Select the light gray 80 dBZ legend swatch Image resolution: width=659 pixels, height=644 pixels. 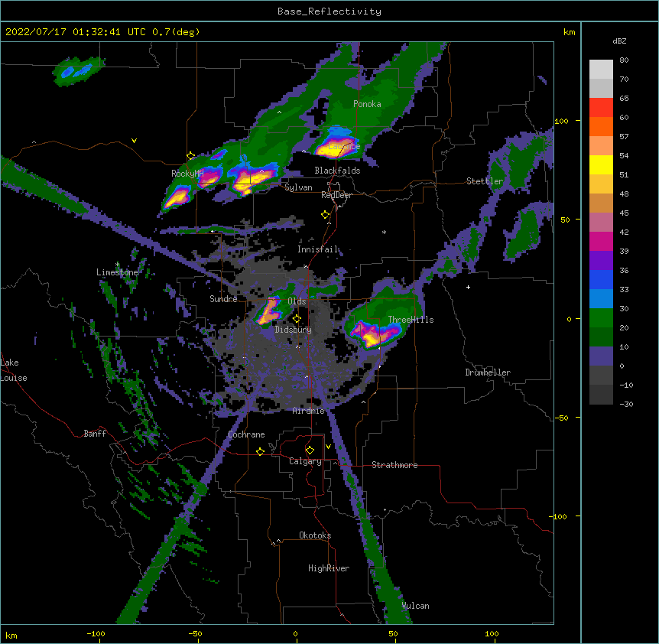click(601, 70)
